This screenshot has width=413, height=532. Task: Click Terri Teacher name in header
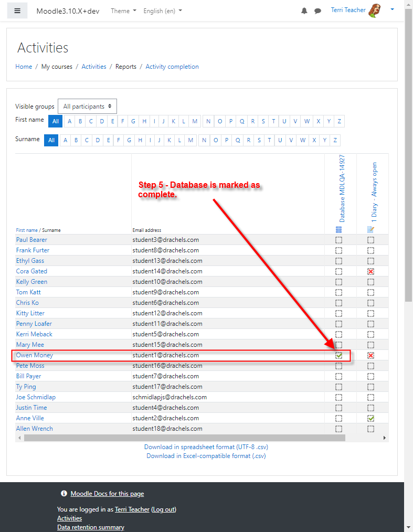pos(348,10)
